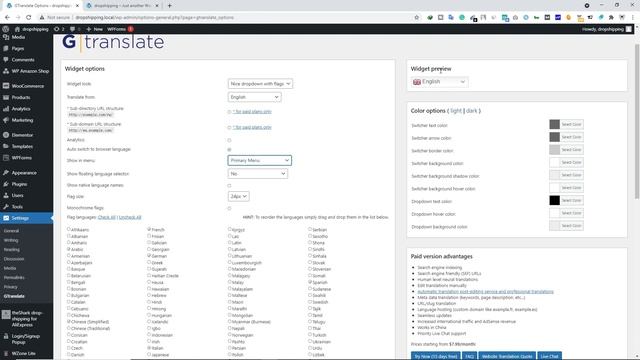The height and width of the screenshot is (360, 640).
Task: Open the WZone Lite sidebar icon
Action: [x=6, y=353]
